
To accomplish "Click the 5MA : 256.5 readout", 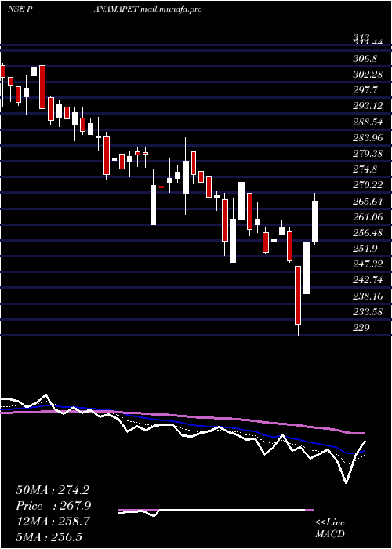I will tap(49, 537).
